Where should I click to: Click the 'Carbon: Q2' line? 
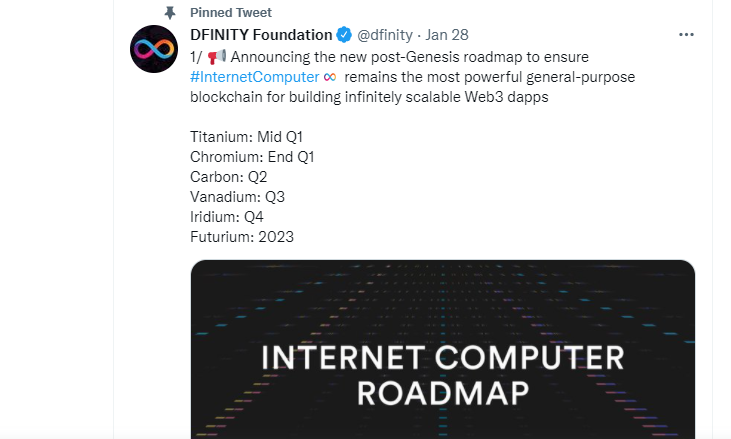click(x=228, y=177)
